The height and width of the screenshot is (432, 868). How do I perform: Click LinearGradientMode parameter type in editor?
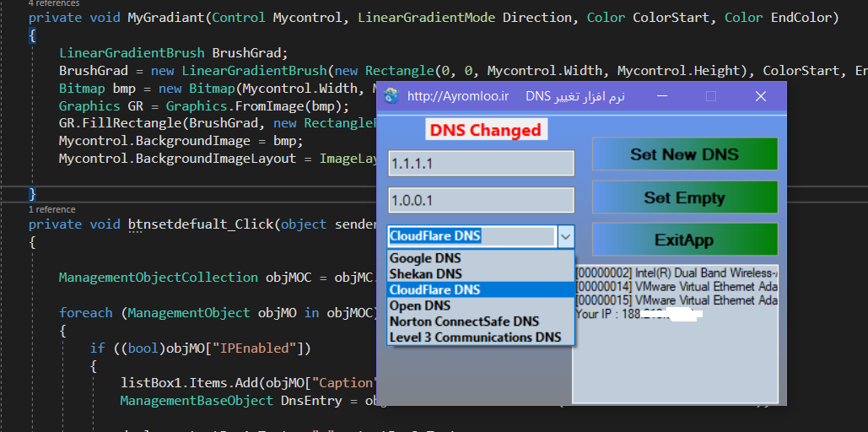[x=427, y=18]
